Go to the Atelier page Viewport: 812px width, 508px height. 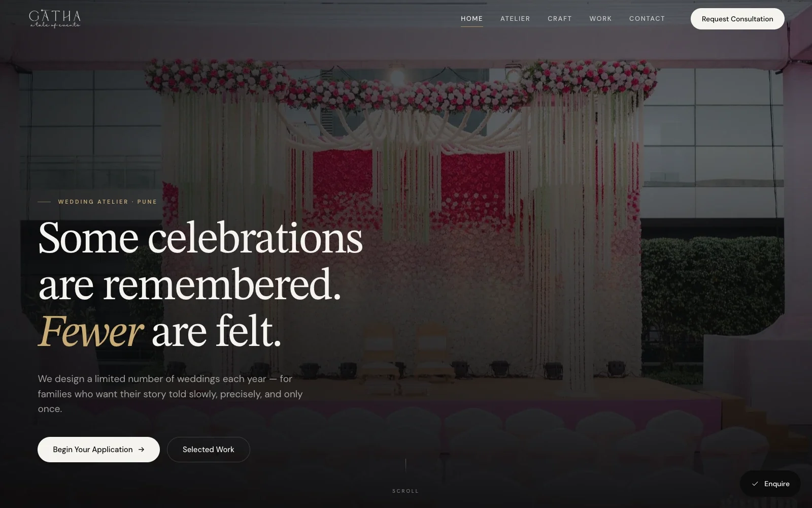coord(515,19)
